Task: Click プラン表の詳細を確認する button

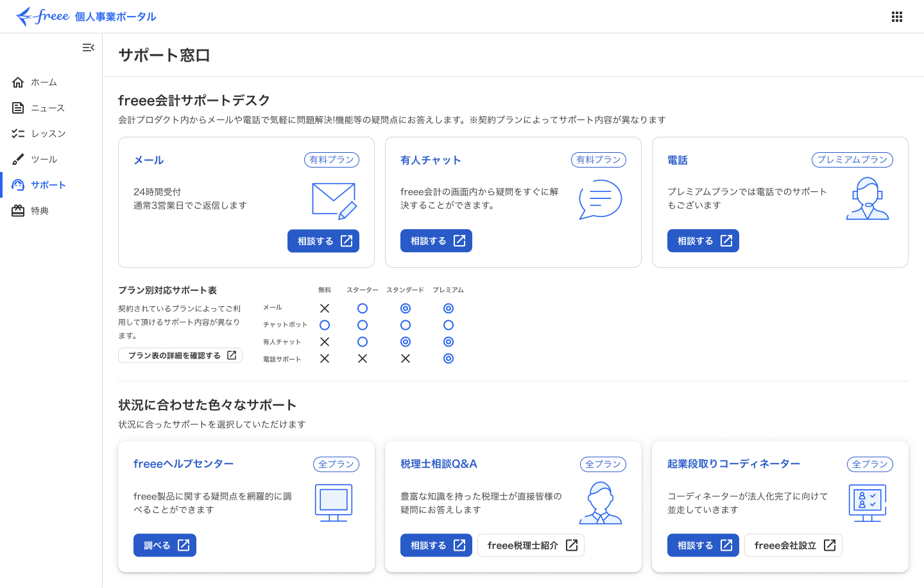Action: click(x=180, y=355)
